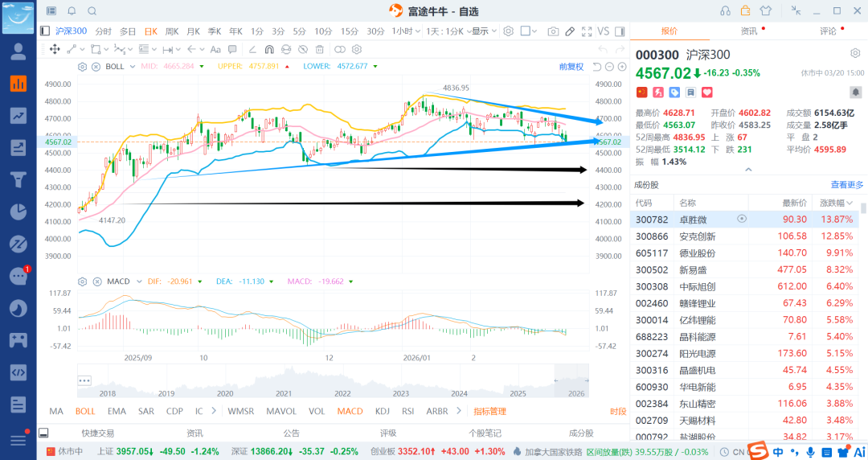Open the code tag sidebar icon
Viewport: 868px width, 460px height.
click(x=18, y=372)
